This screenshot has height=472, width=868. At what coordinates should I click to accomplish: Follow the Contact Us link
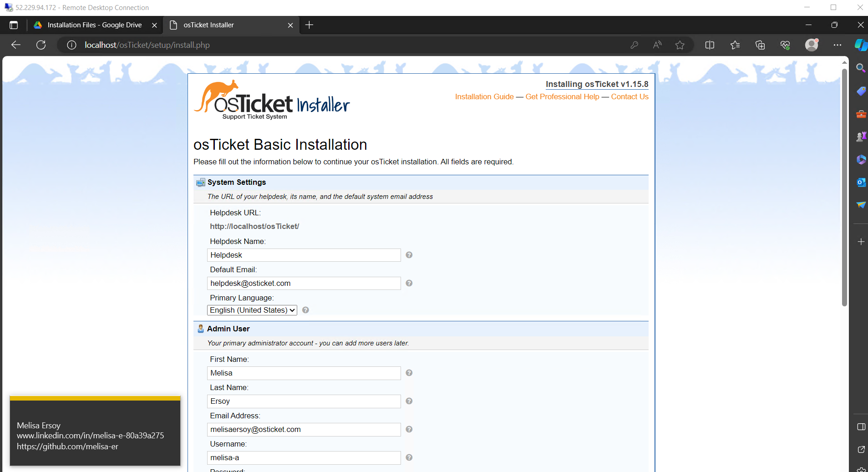pyautogui.click(x=629, y=96)
